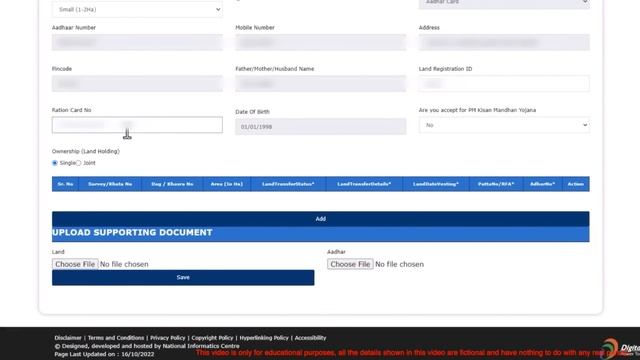Click the Aadhaar Number input field

point(137,42)
